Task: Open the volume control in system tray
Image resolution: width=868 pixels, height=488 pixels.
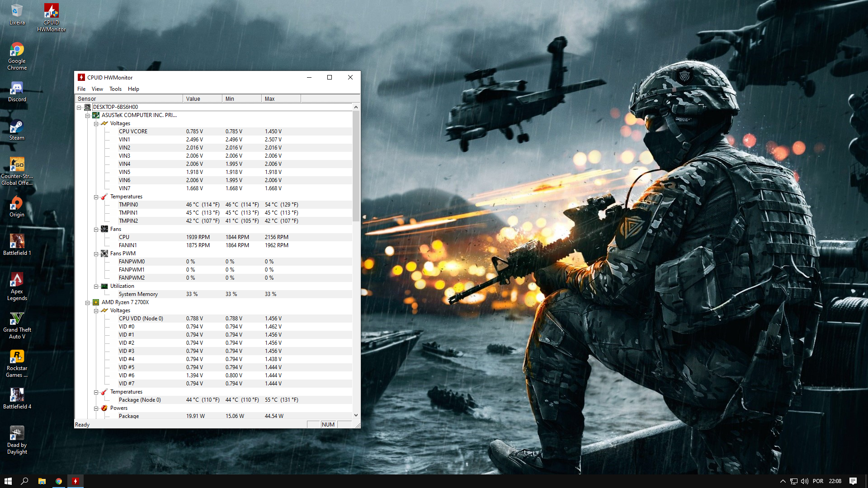Action: [x=805, y=481]
